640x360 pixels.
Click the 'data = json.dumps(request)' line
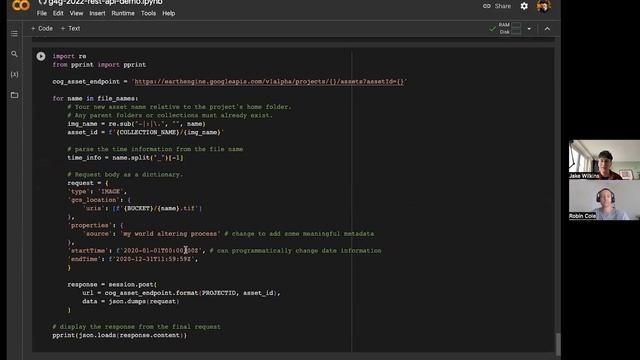click(x=131, y=302)
